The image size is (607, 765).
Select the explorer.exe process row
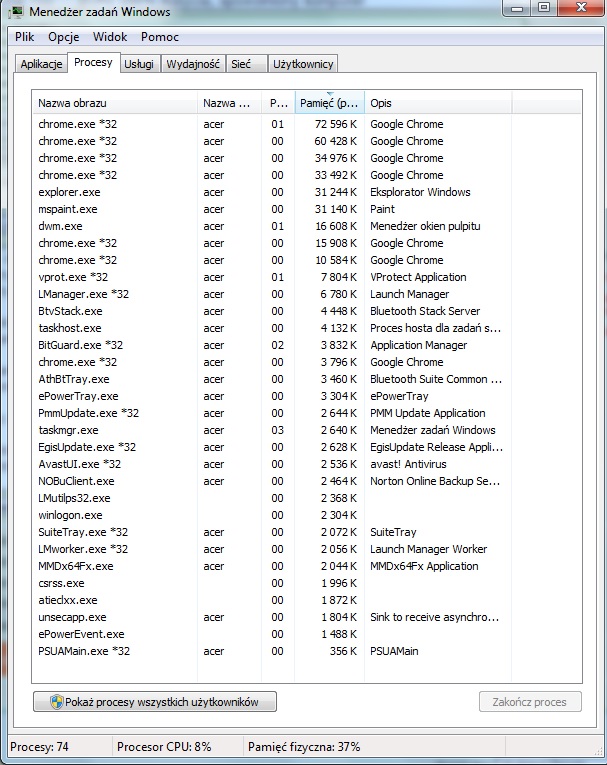(x=307, y=192)
